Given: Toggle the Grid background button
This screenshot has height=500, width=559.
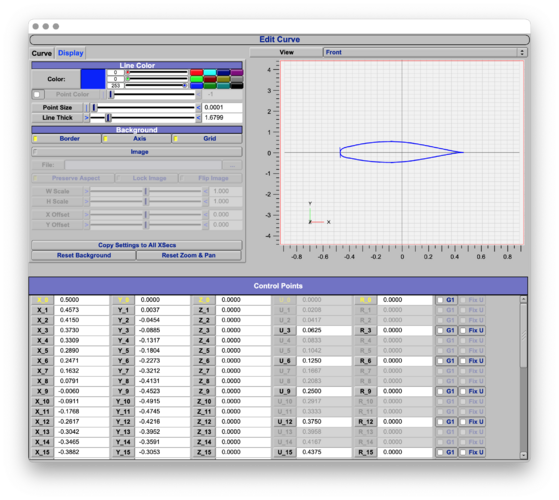Looking at the screenshot, I should click(207, 139).
